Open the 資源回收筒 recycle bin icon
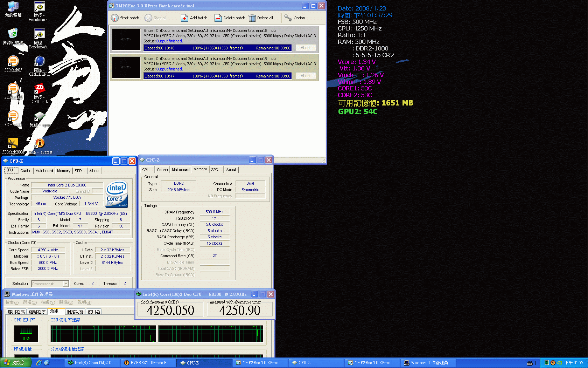 pyautogui.click(x=13, y=36)
